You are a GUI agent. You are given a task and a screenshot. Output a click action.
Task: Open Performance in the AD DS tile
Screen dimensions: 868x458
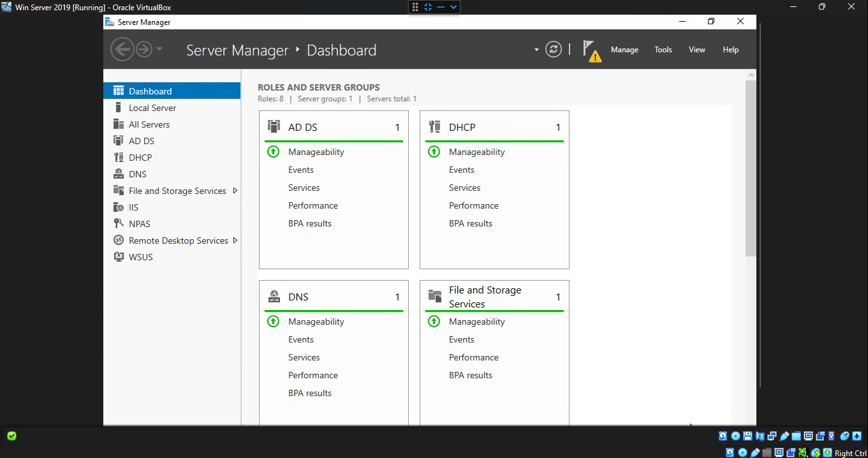click(313, 205)
